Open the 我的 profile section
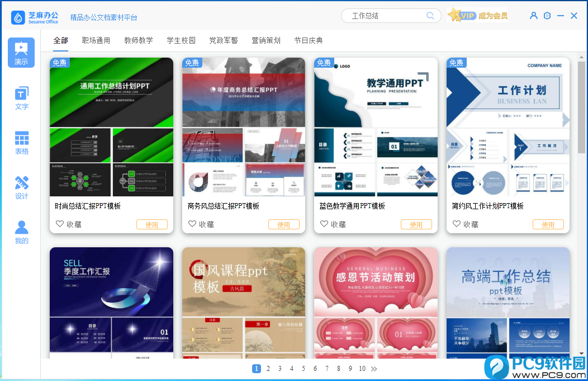This screenshot has width=588, height=381. pyautogui.click(x=21, y=232)
